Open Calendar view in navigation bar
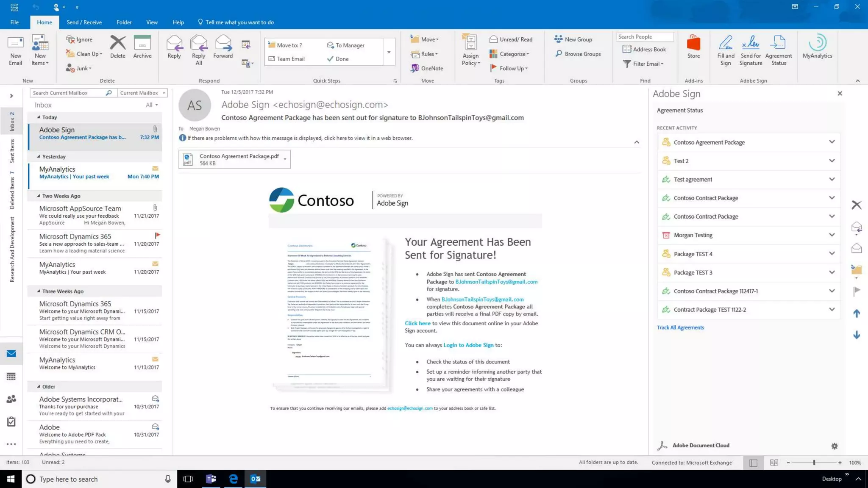The image size is (868, 488). coord(11,377)
